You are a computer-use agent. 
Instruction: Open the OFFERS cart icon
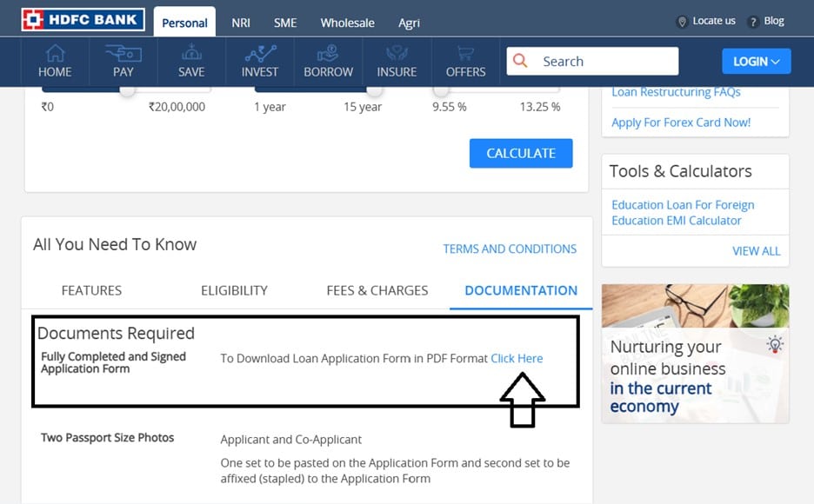coord(465,54)
